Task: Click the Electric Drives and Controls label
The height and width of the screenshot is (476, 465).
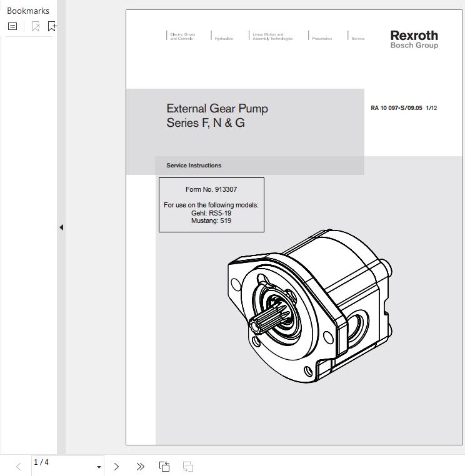Action: (182, 37)
